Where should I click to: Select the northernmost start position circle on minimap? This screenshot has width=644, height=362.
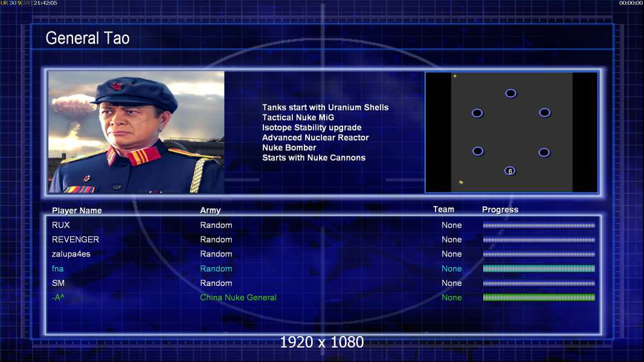click(x=510, y=94)
